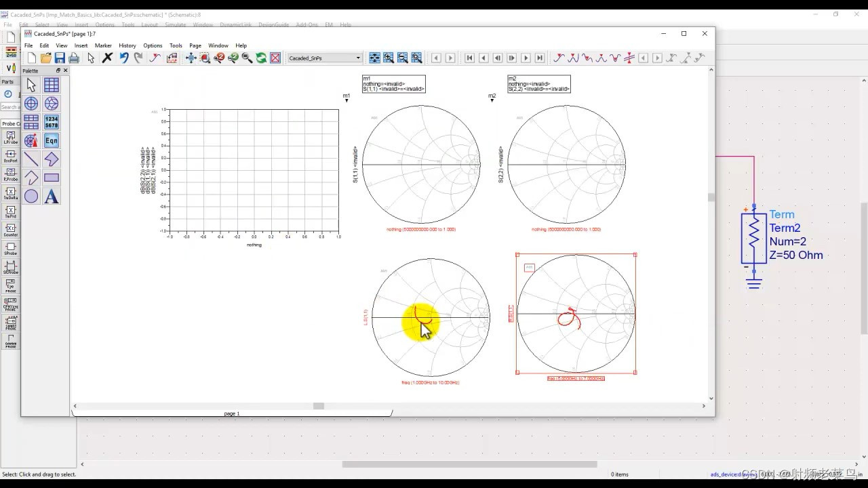
Task: Select the Counter part in schematic palette
Action: (10, 230)
